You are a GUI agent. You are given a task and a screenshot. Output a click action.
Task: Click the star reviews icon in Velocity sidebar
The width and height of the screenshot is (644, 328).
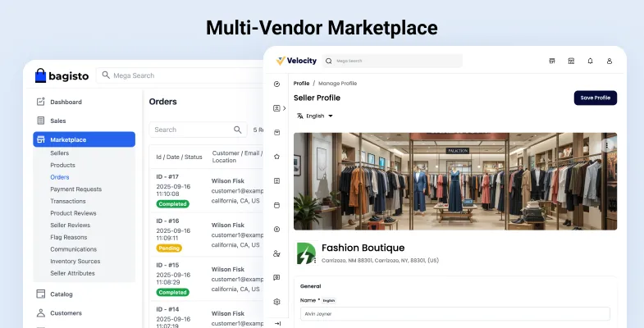tap(277, 156)
